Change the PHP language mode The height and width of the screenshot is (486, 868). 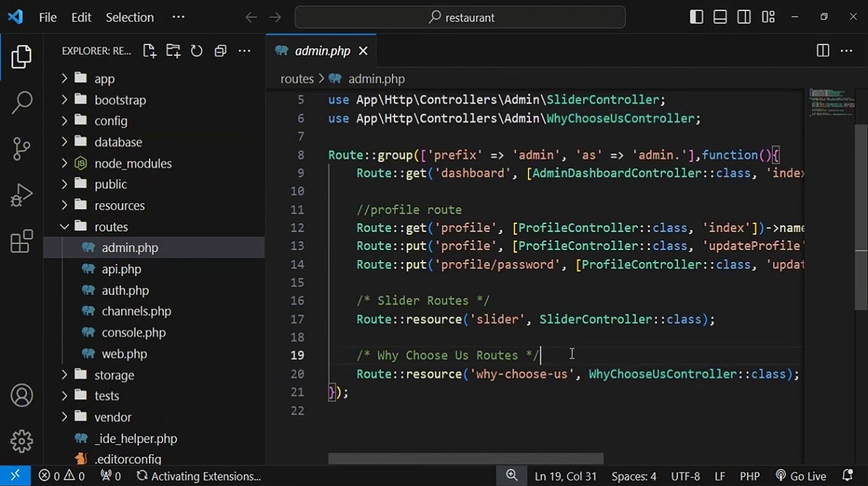coord(749,476)
